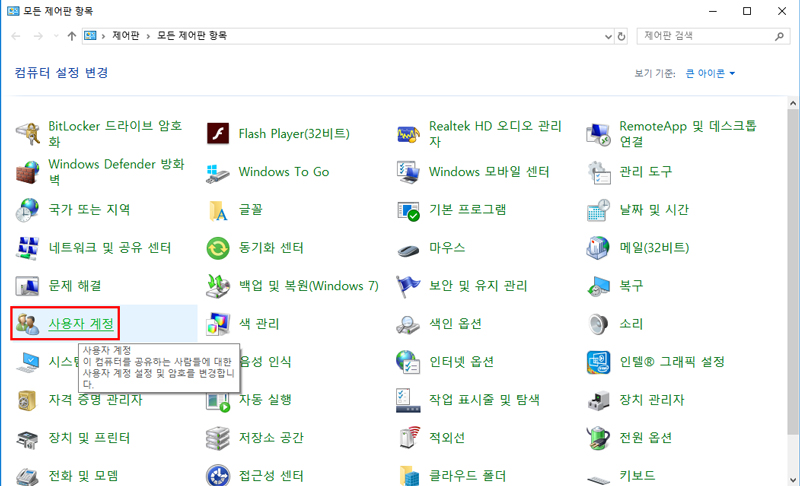Open the 색인 옵션 icon

(x=408, y=324)
